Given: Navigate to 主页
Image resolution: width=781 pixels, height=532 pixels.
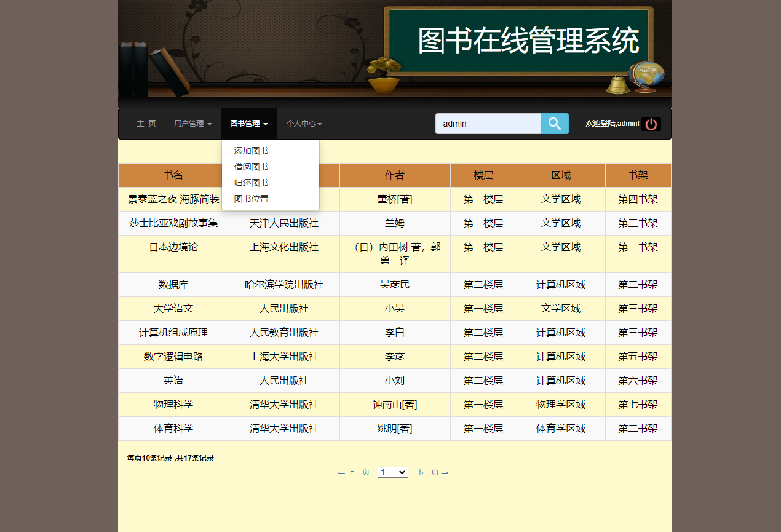Looking at the screenshot, I should (146, 123).
